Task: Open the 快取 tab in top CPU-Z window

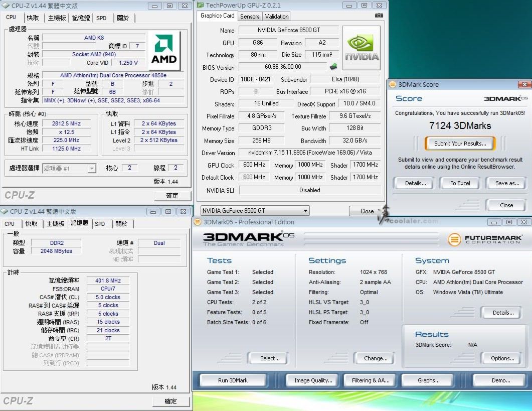Action: (33, 18)
